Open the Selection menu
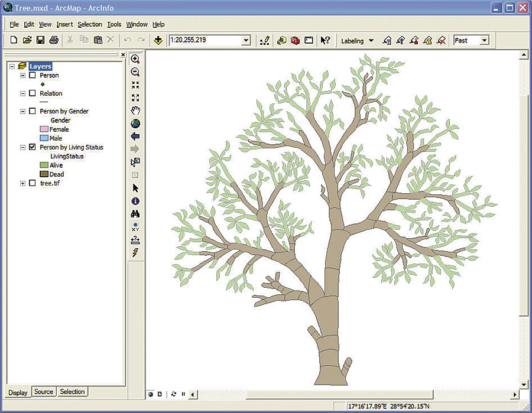This screenshot has height=413, width=532. 90,24
